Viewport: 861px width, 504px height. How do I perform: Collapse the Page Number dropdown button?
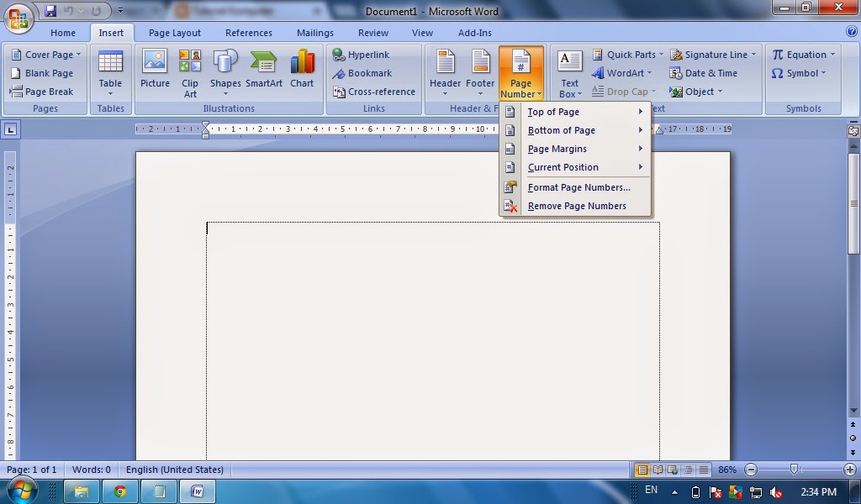click(x=520, y=74)
